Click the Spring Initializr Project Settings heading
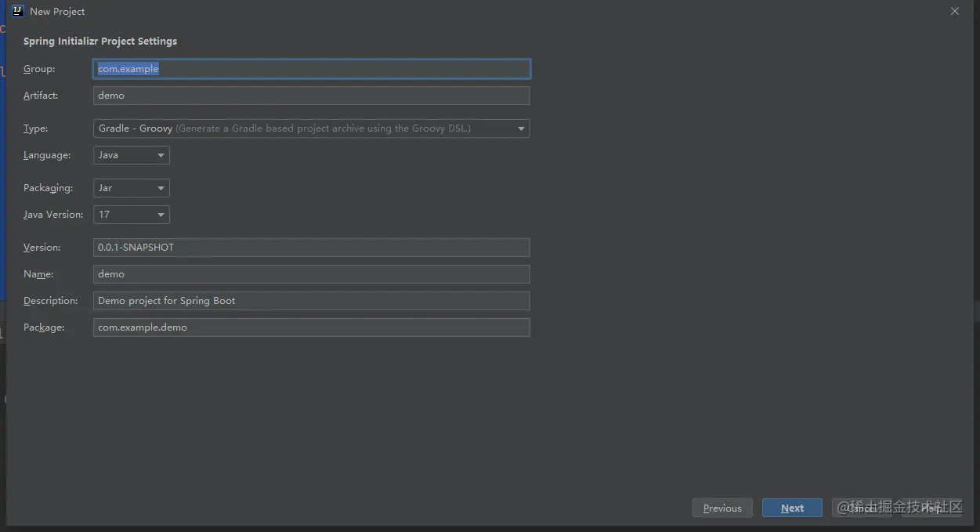Screen dimensions: 980x532 coord(100,41)
